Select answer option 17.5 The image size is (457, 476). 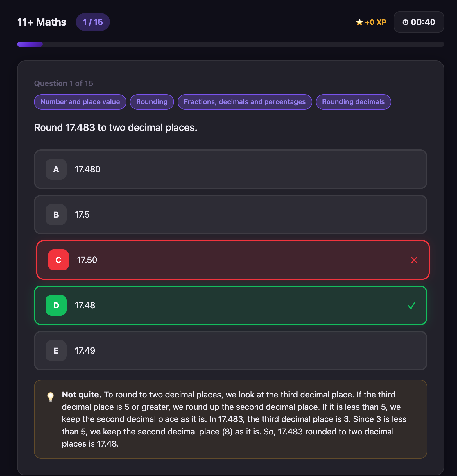231,215
